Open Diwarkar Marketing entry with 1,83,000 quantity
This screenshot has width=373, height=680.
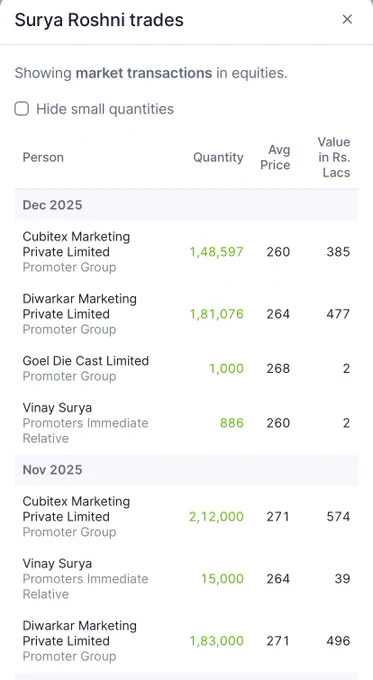[186, 641]
